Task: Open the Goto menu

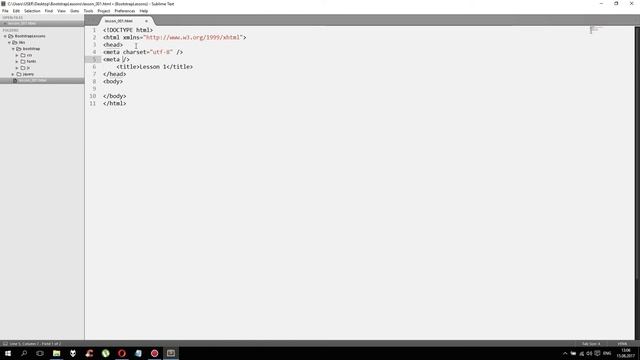Action: tap(74, 11)
